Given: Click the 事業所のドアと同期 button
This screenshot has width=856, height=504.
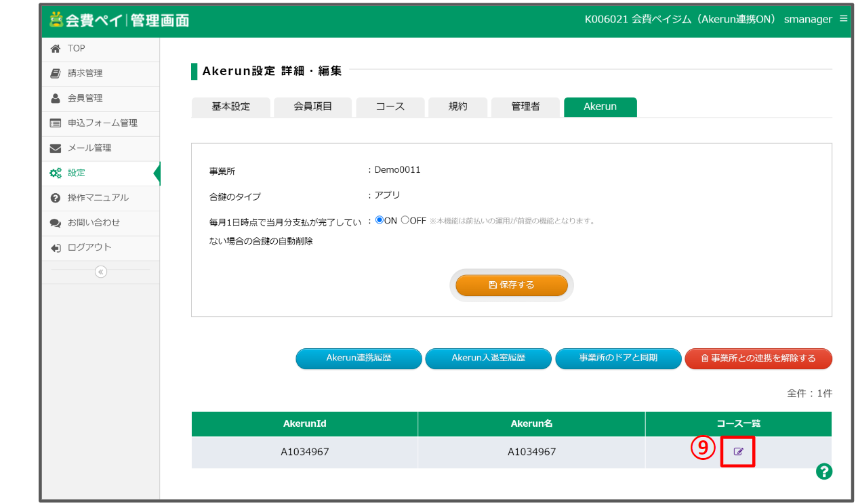Looking at the screenshot, I should tap(618, 358).
